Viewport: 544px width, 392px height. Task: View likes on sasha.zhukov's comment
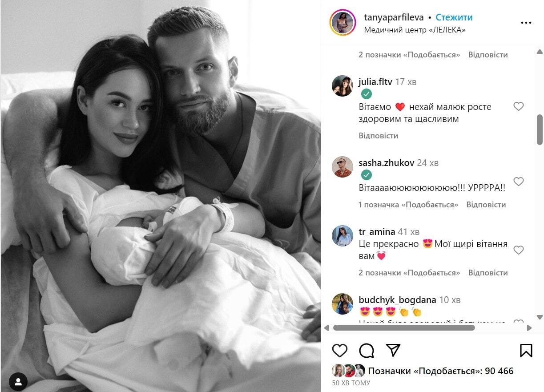(x=408, y=205)
